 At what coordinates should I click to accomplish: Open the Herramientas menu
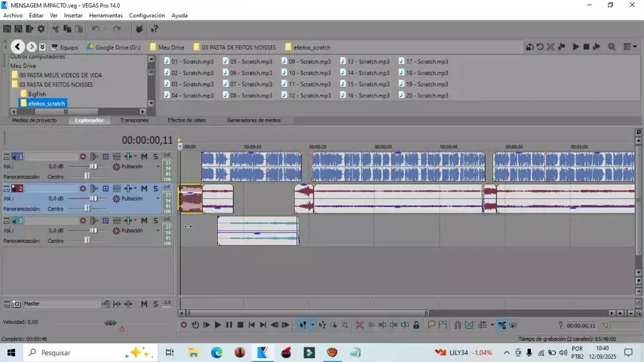(x=106, y=15)
